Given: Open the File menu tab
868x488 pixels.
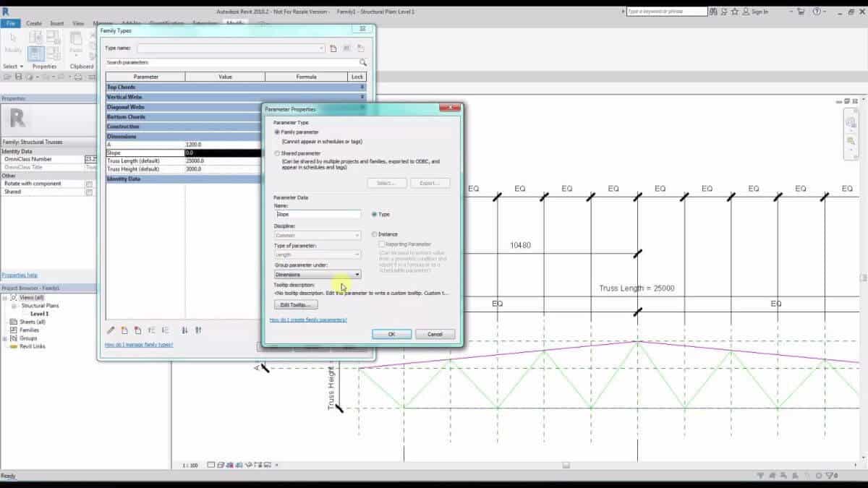Looking at the screenshot, I should [10, 23].
